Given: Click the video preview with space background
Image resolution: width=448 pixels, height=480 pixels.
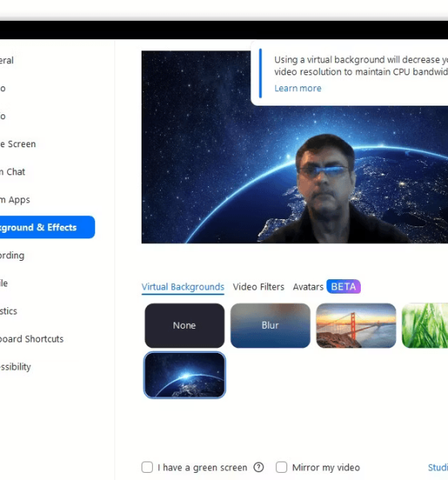Looking at the screenshot, I should pos(294,147).
